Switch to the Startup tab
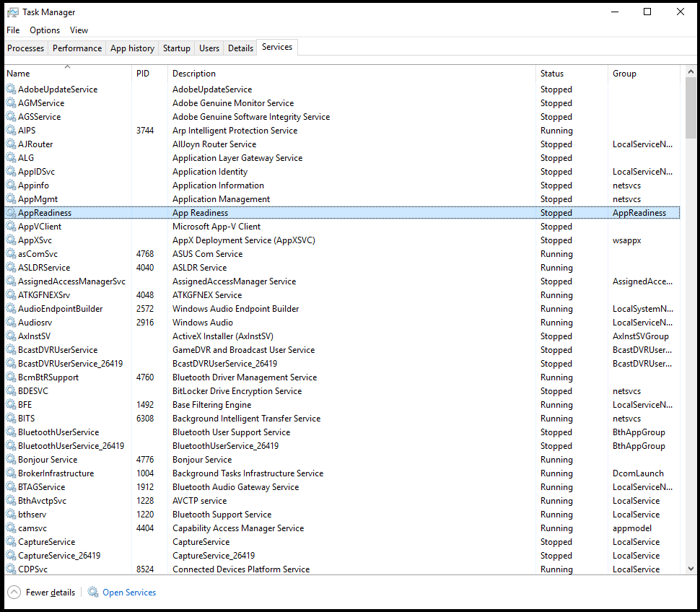This screenshot has width=700, height=612. (x=176, y=48)
